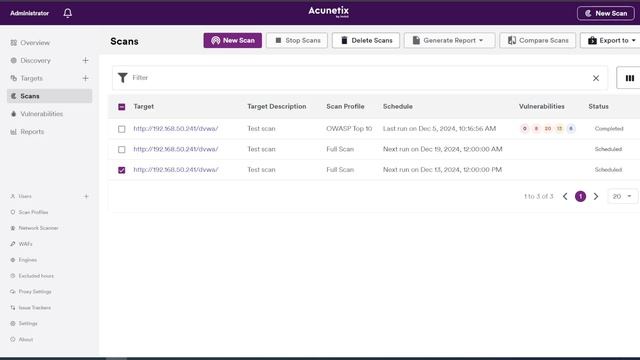Open the notifications bell
640x360 pixels.
click(68, 13)
